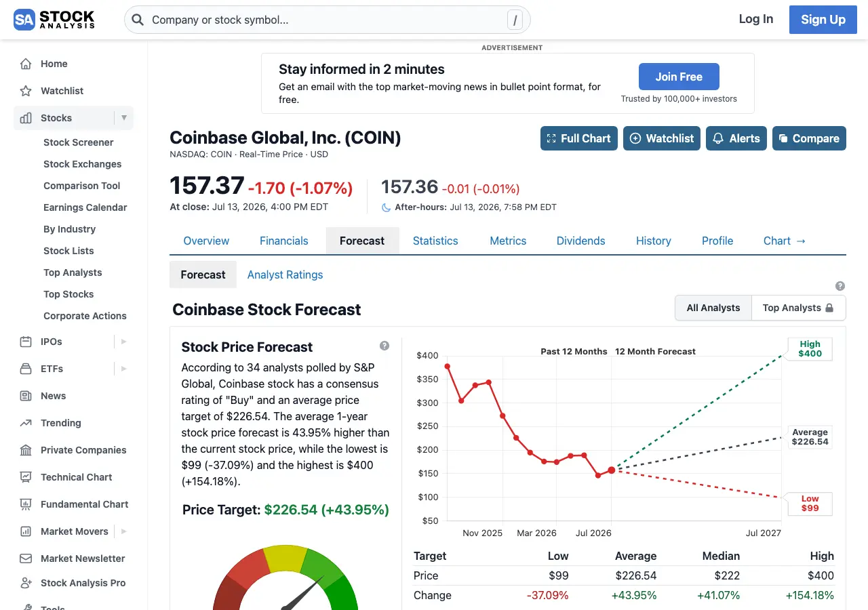Image resolution: width=868 pixels, height=610 pixels.
Task: Click the IPOs calendar icon
Action: (x=26, y=342)
